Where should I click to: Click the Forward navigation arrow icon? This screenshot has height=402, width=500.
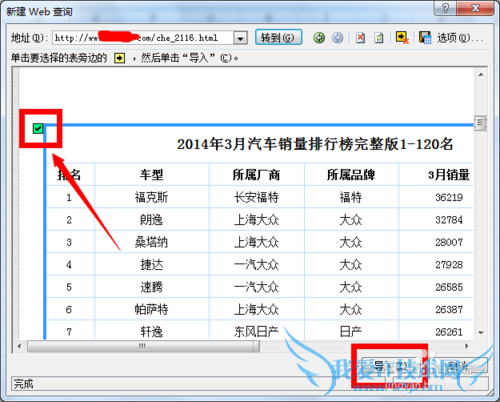point(338,38)
